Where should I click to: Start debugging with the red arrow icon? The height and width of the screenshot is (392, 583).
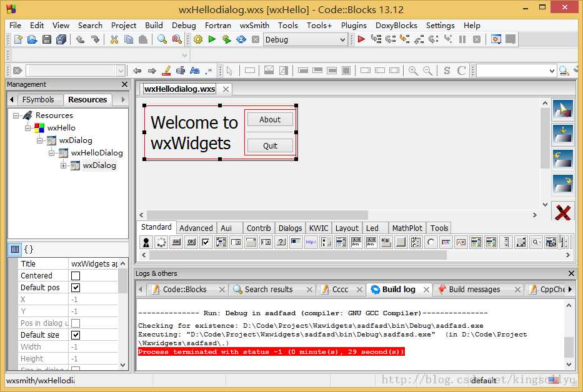tap(361, 39)
